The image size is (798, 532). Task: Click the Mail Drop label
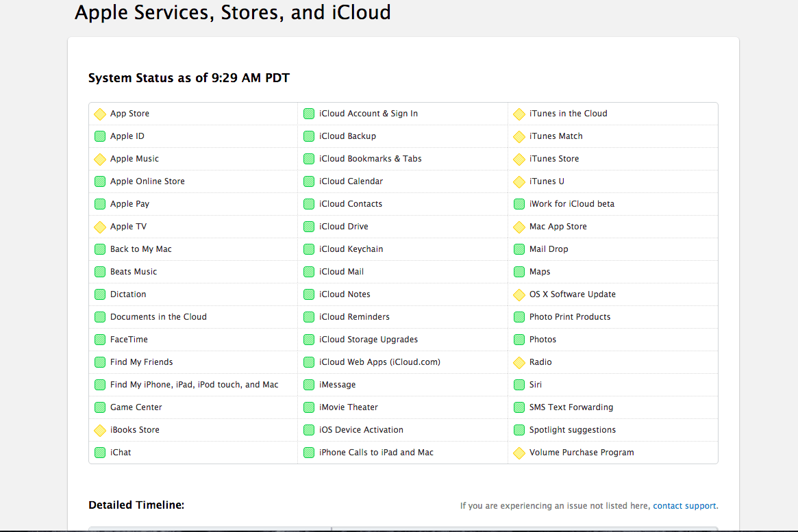pos(549,249)
